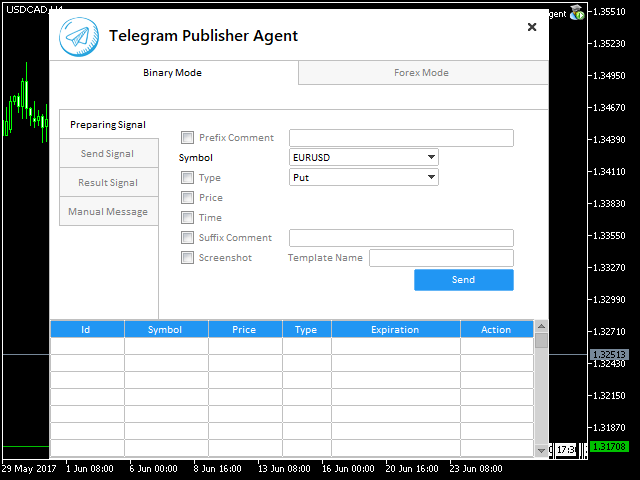Click the table scrollbar thumb
Viewport: 640px width, 480px height.
coord(541,341)
